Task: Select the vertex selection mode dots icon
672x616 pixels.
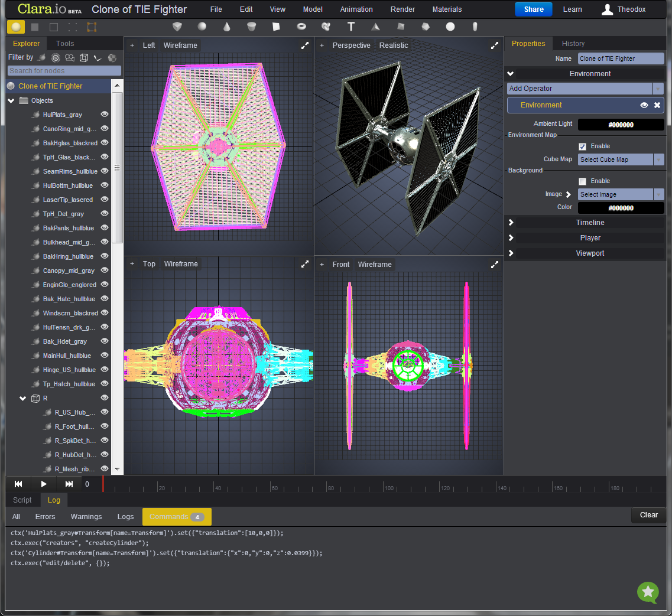Action: click(73, 27)
